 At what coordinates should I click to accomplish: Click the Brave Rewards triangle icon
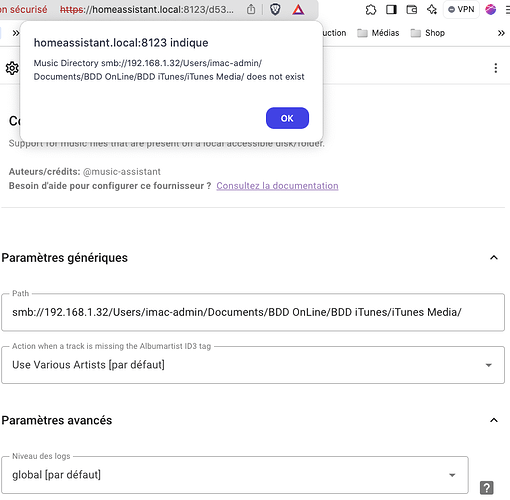[298, 9]
